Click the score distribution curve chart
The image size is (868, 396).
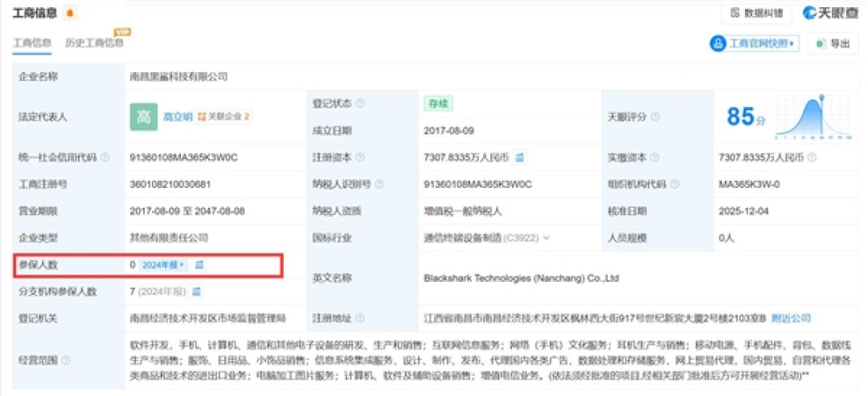813,116
